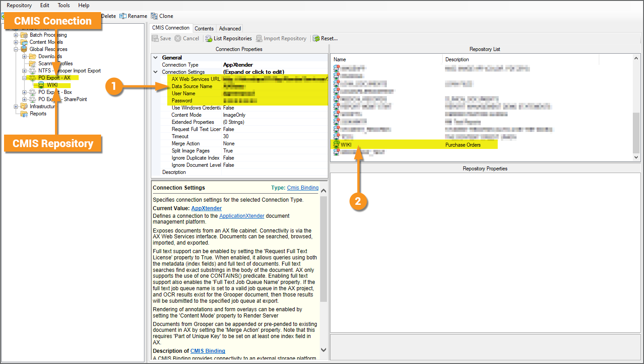Click the help panel scrollbar down arrow
This screenshot has height=364, width=644.
[324, 350]
